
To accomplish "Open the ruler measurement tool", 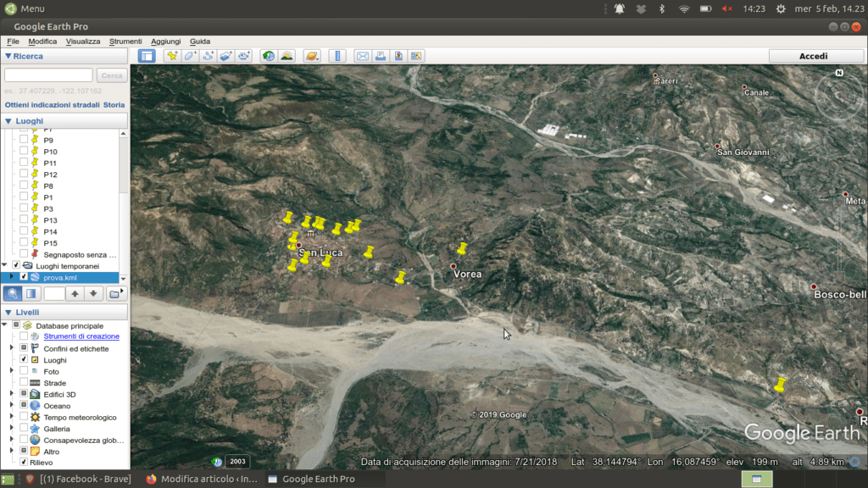I will point(337,56).
